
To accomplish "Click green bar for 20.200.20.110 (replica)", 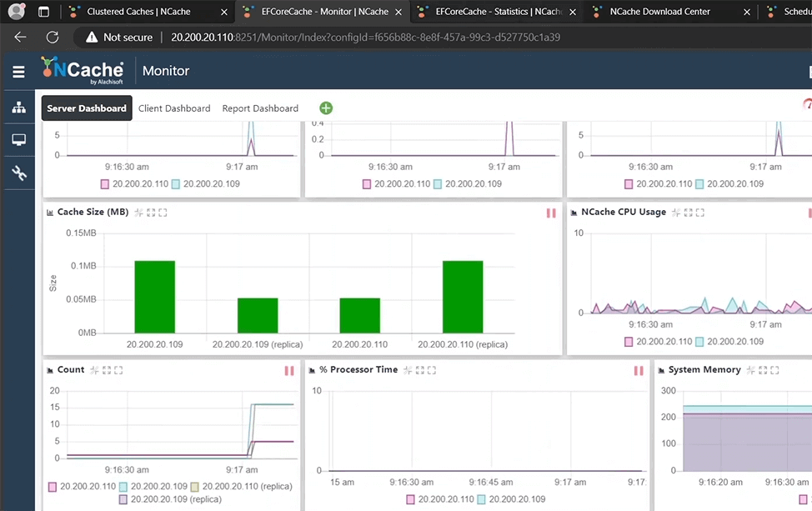I will tap(463, 297).
